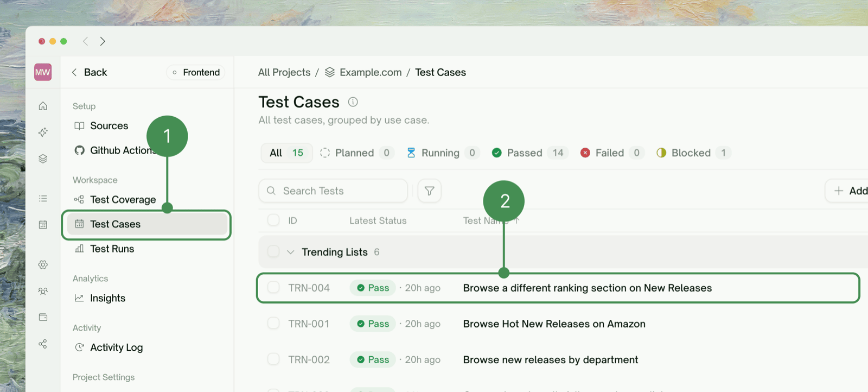
Task: Switch to the All tests tab
Action: point(286,153)
